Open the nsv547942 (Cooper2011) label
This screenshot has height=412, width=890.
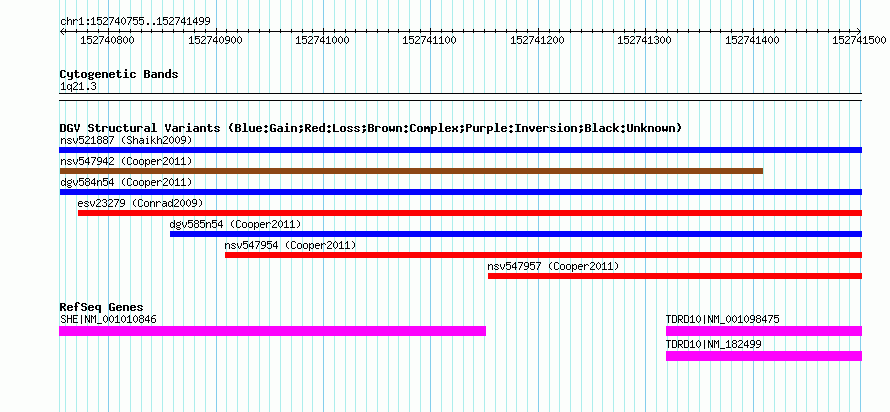pyautogui.click(x=126, y=161)
